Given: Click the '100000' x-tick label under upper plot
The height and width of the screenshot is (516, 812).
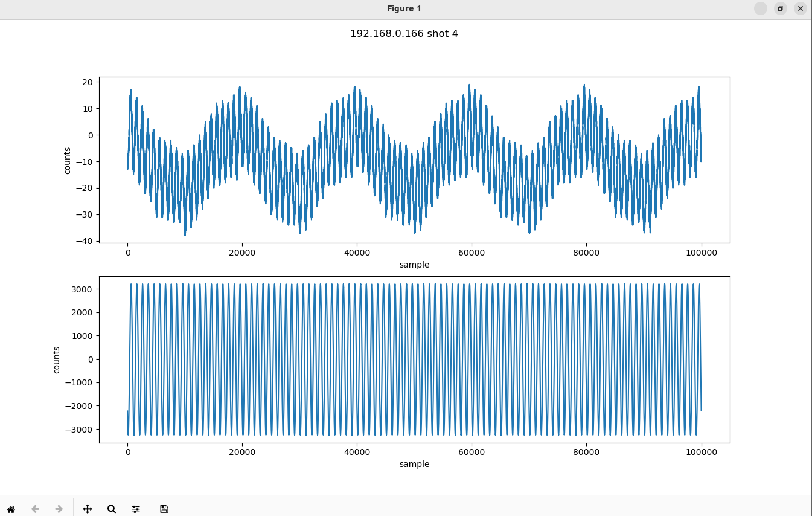Looking at the screenshot, I should tap(701, 253).
